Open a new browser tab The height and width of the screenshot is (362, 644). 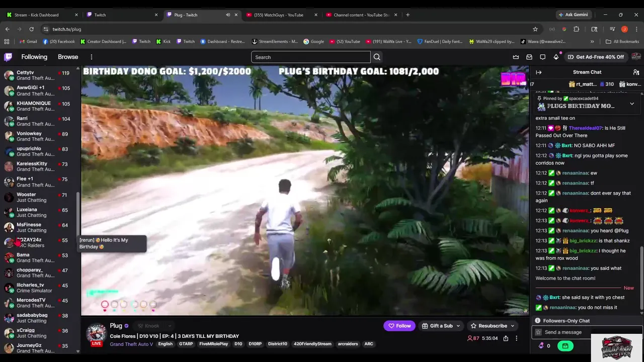coord(408,15)
